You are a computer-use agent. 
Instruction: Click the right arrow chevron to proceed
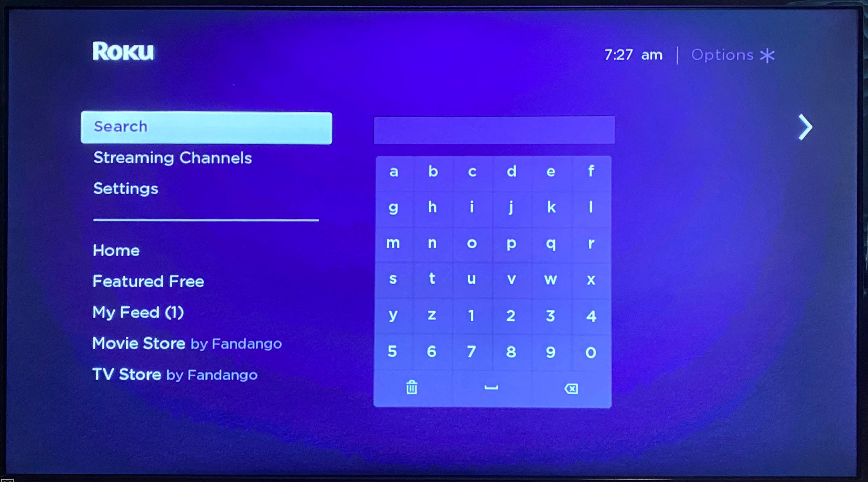(805, 126)
